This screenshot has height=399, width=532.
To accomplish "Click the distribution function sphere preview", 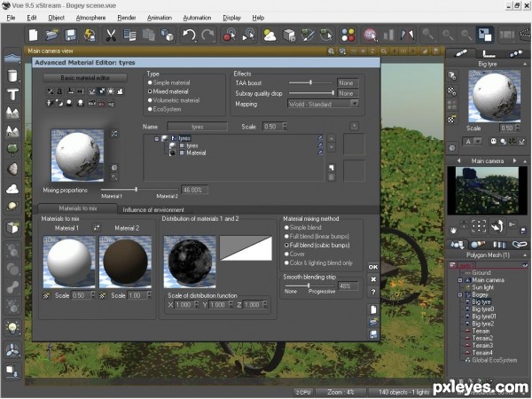I will [x=190, y=262].
